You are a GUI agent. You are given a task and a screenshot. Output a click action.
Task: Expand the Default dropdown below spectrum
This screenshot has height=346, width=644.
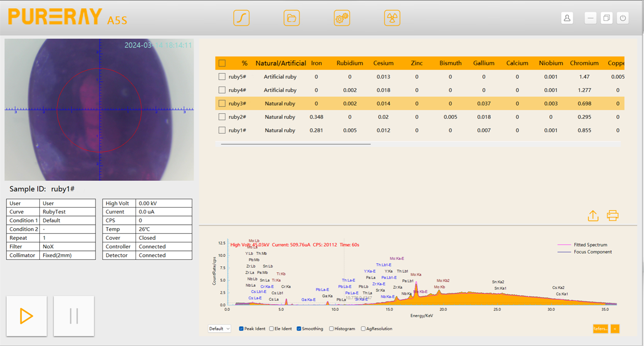click(x=219, y=329)
